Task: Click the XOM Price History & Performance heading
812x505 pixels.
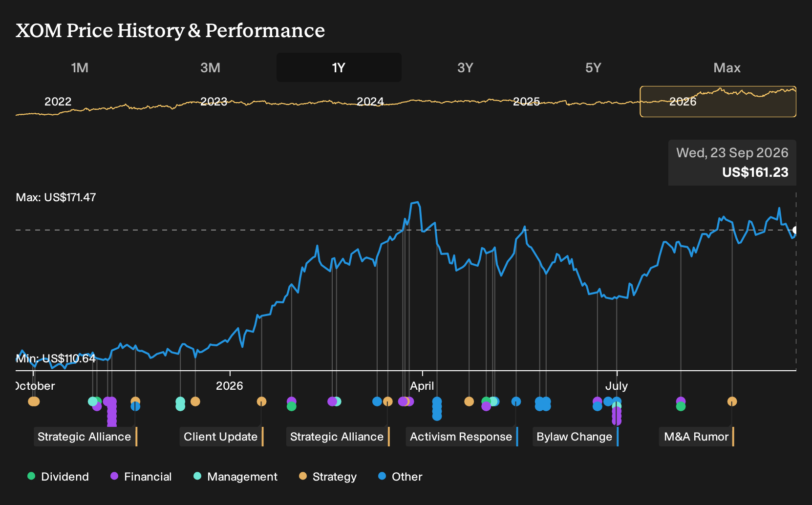Action: coord(170,30)
